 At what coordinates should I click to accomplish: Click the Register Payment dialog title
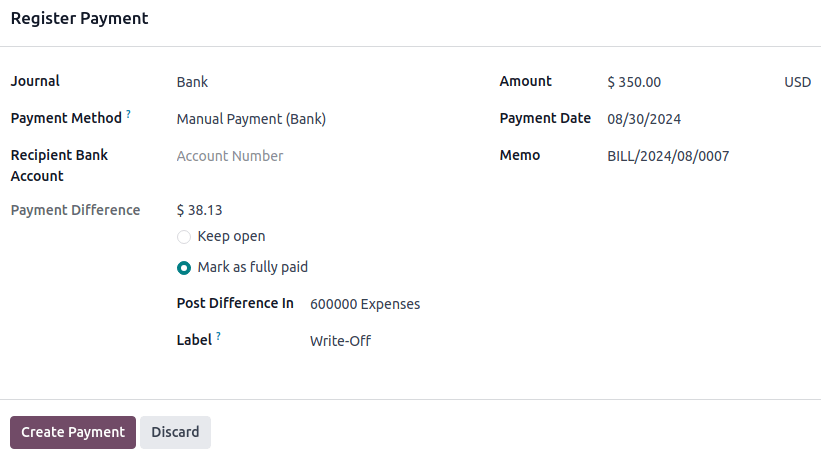(x=80, y=19)
